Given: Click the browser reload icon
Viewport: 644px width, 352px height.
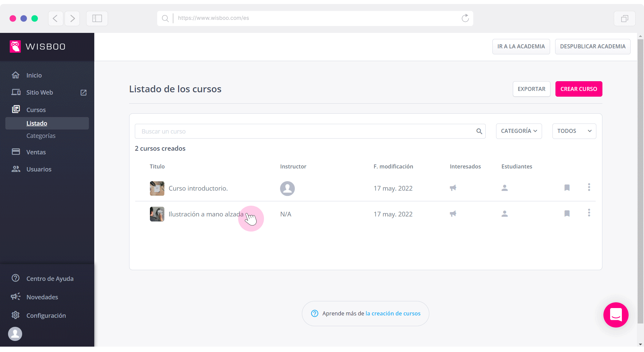Looking at the screenshot, I should tap(465, 18).
